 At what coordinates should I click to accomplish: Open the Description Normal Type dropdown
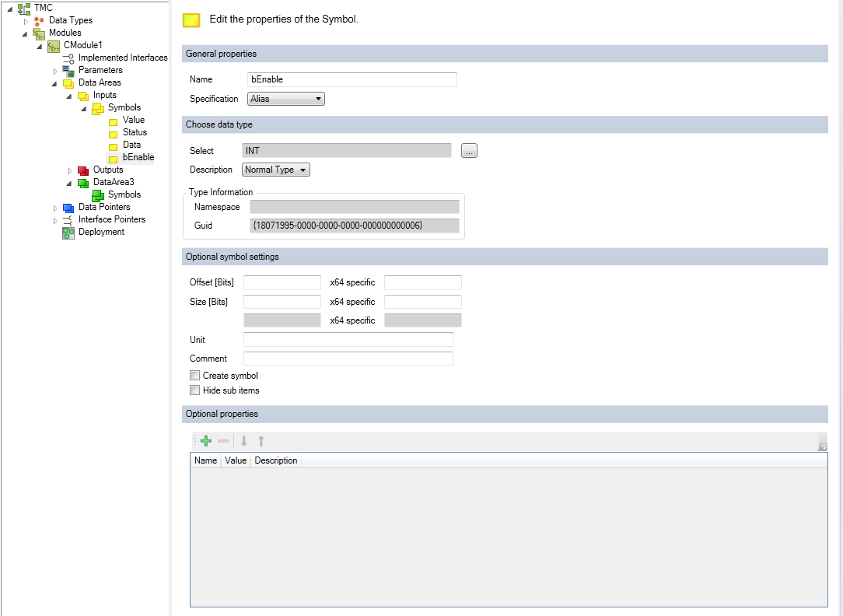(x=276, y=170)
